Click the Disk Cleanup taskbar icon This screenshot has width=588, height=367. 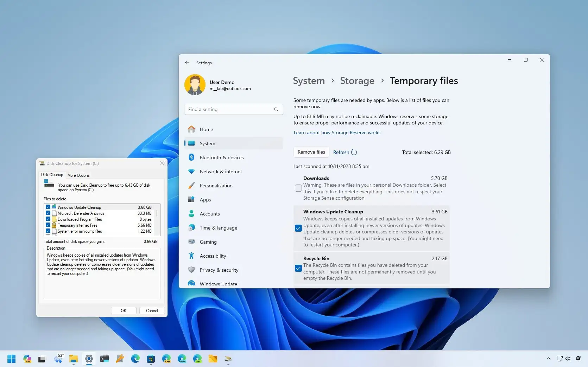click(x=228, y=359)
